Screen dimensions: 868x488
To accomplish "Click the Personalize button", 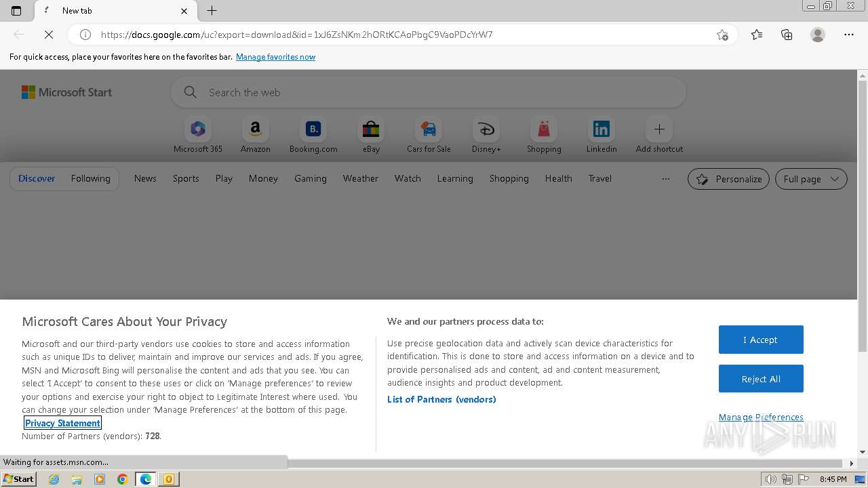I will [x=728, y=179].
